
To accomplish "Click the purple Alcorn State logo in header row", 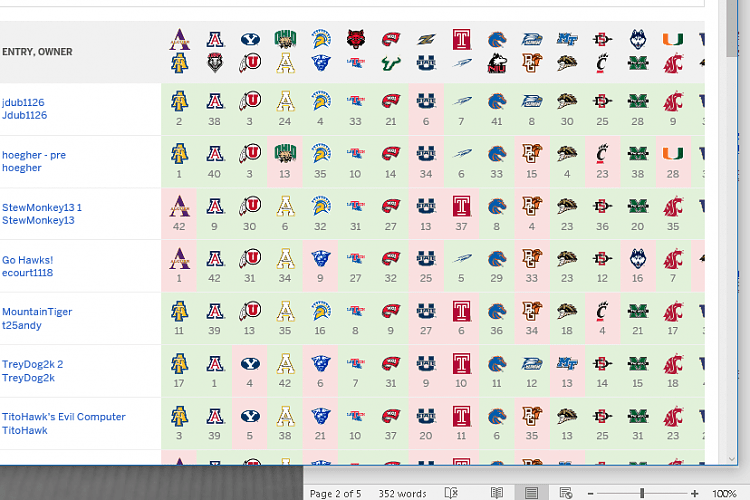I will coord(179,39).
